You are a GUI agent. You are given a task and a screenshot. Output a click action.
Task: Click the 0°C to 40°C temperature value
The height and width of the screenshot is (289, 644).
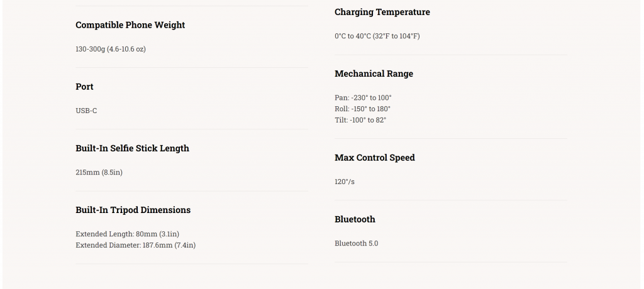[377, 36]
